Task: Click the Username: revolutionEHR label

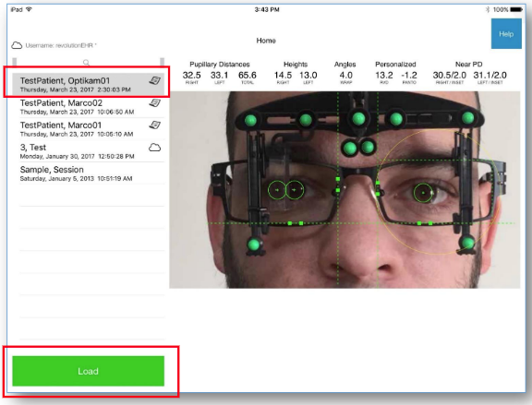Action: tap(60, 45)
